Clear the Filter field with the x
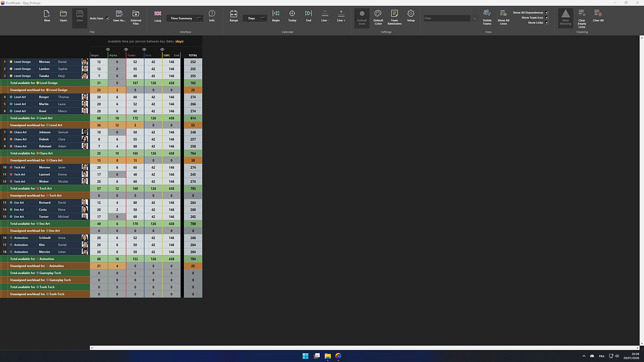 [x=475, y=19]
